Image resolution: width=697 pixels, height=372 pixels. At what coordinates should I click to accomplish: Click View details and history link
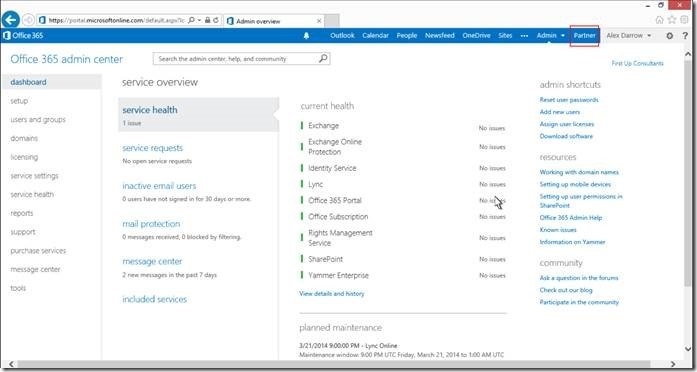click(332, 294)
